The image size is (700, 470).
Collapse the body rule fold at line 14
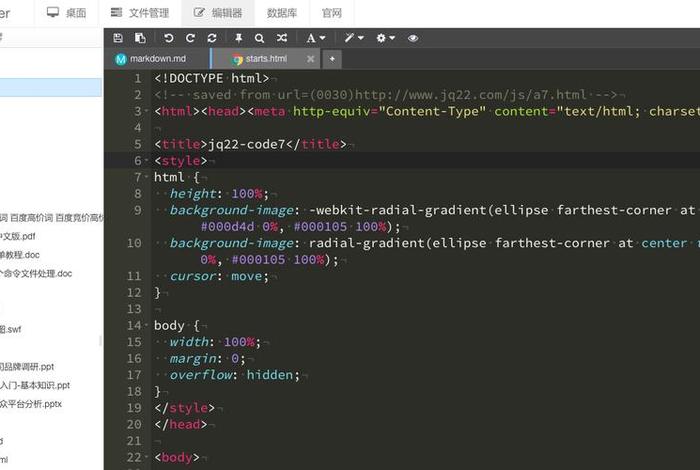pos(146,325)
